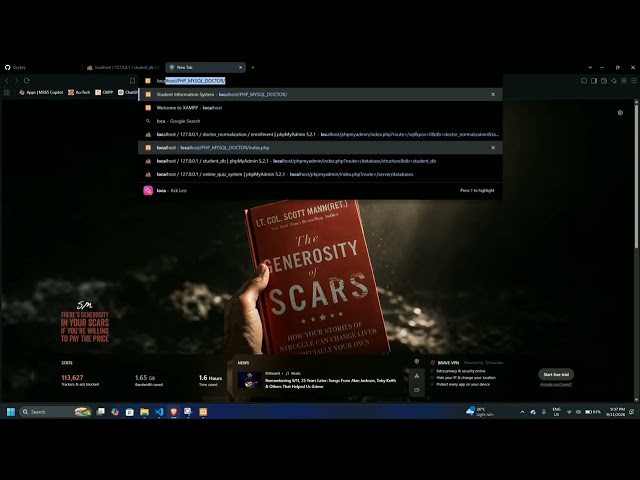The height and width of the screenshot is (480, 640).
Task: Click the 1.6 Hours time saved stat
Action: tap(210, 380)
